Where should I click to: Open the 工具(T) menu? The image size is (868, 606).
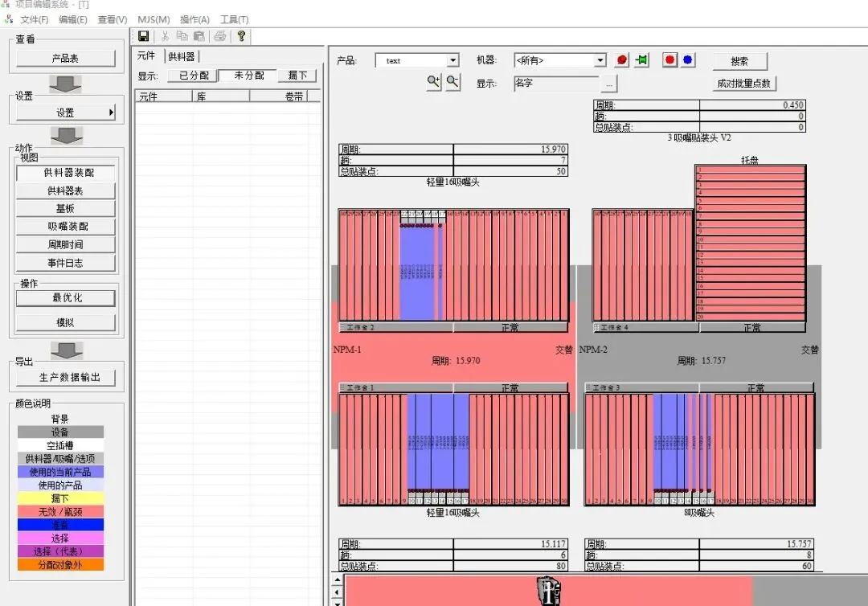click(234, 20)
